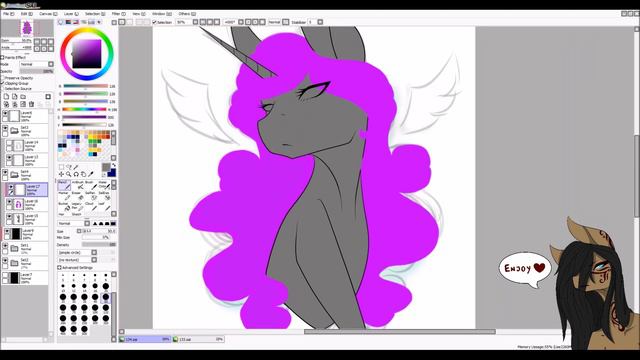Screen dimensions: 640x360
Task: Select the Eyedropper color picker tool
Action: click(x=91, y=174)
